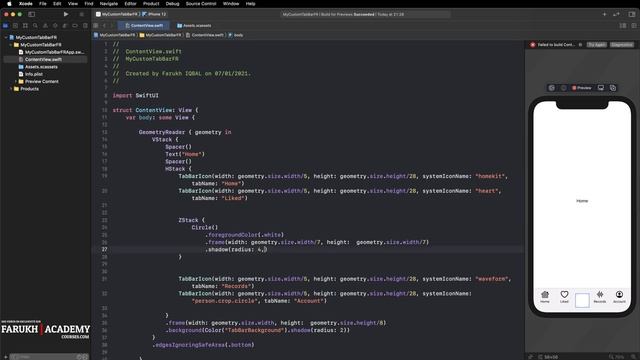This screenshot has width=640, height=360.
Task: Switch to the Assets.xcassets editor tab
Action: [x=194, y=25]
